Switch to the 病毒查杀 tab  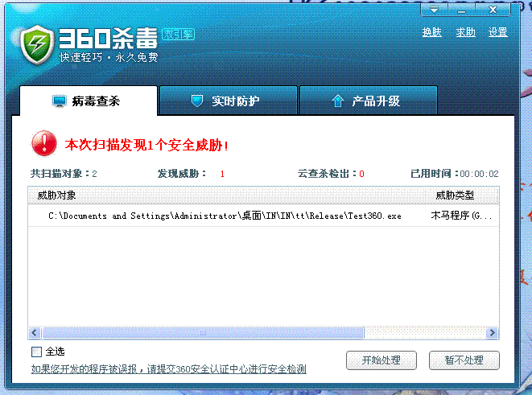click(x=89, y=101)
